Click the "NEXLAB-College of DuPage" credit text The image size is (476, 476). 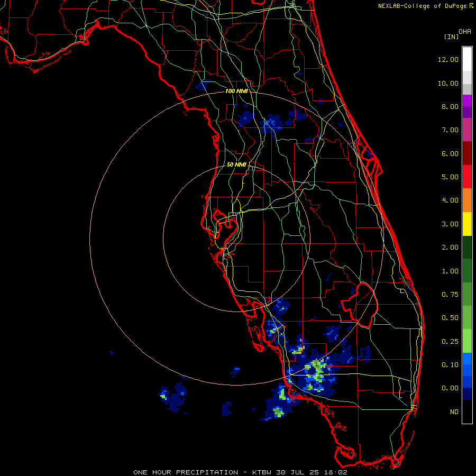pyautogui.click(x=423, y=6)
